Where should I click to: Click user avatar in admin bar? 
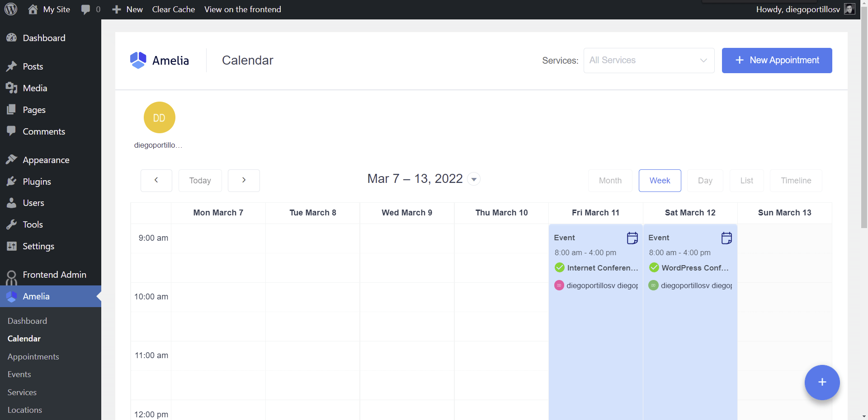(x=849, y=9)
